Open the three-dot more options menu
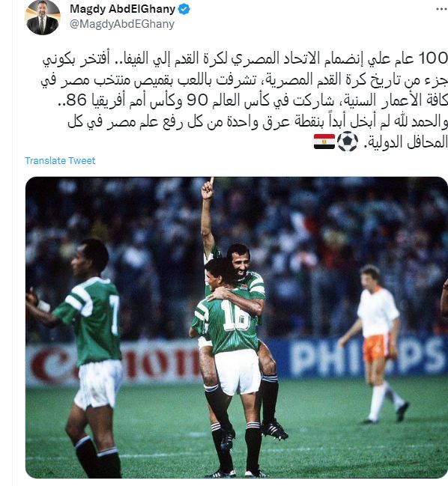 pyautogui.click(x=441, y=9)
